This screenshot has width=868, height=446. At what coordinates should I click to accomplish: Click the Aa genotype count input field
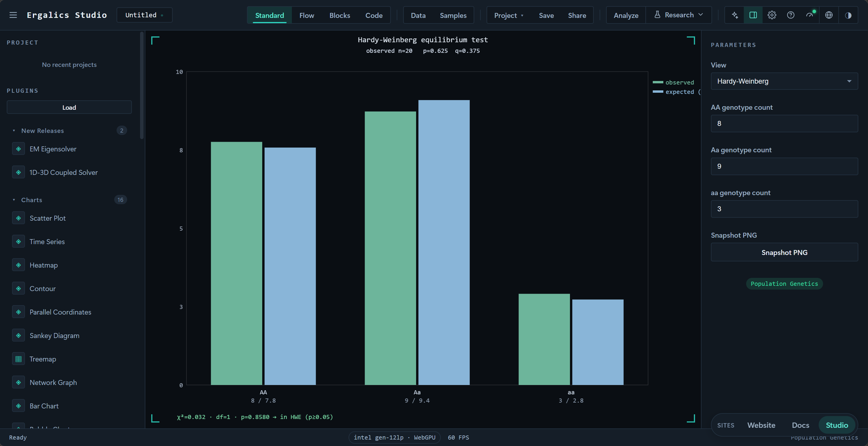784,166
